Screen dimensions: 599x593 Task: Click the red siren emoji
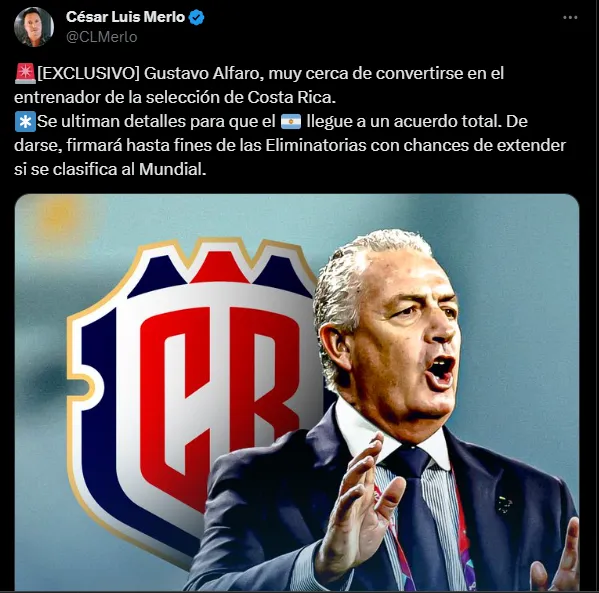click(x=25, y=73)
